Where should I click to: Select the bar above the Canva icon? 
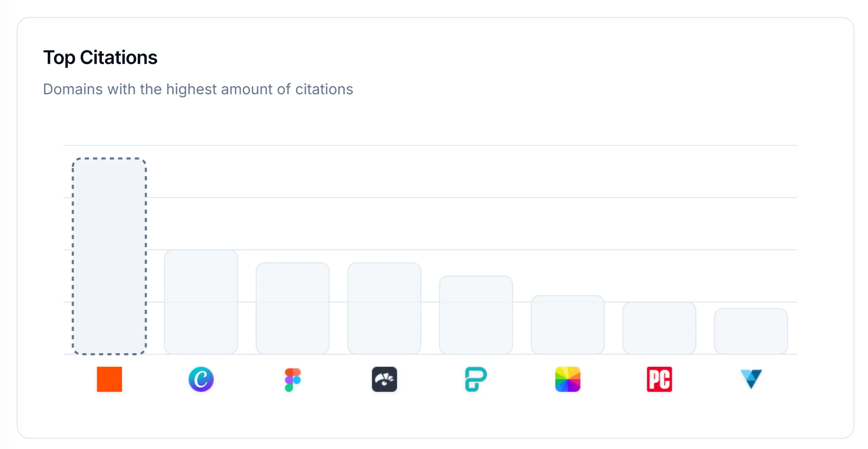201,302
